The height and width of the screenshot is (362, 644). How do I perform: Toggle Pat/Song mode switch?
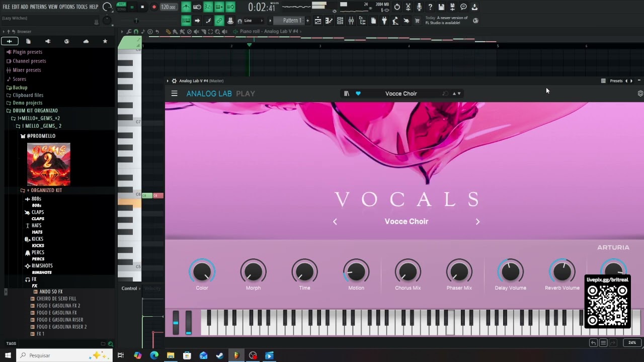[x=121, y=7]
